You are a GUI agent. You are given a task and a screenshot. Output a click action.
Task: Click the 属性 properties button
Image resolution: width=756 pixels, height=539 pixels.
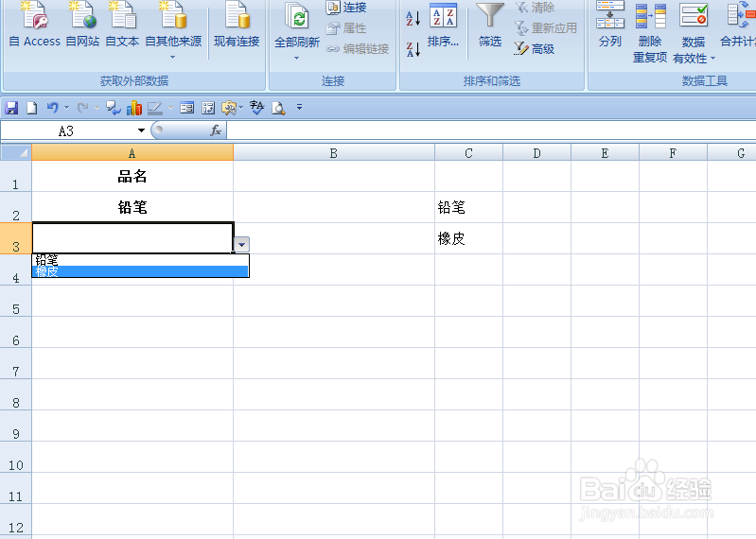coord(346,28)
